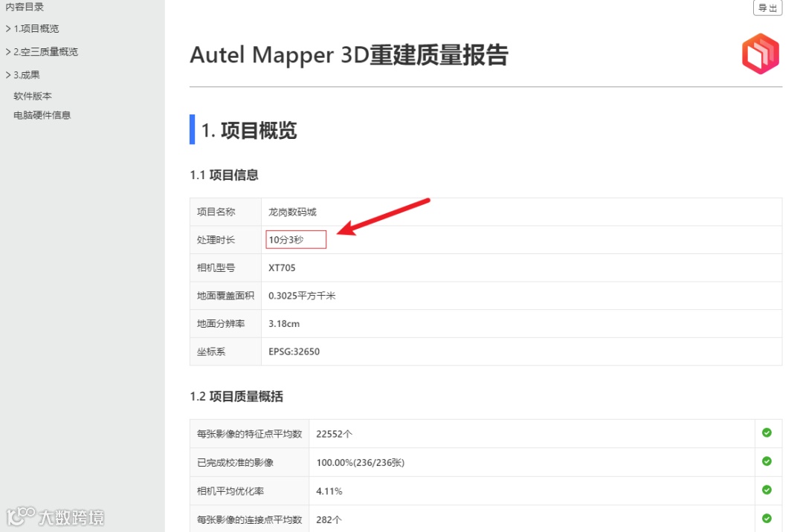Click the 已完成校准的影像 label
This screenshot has height=532, width=803.
coord(235,462)
